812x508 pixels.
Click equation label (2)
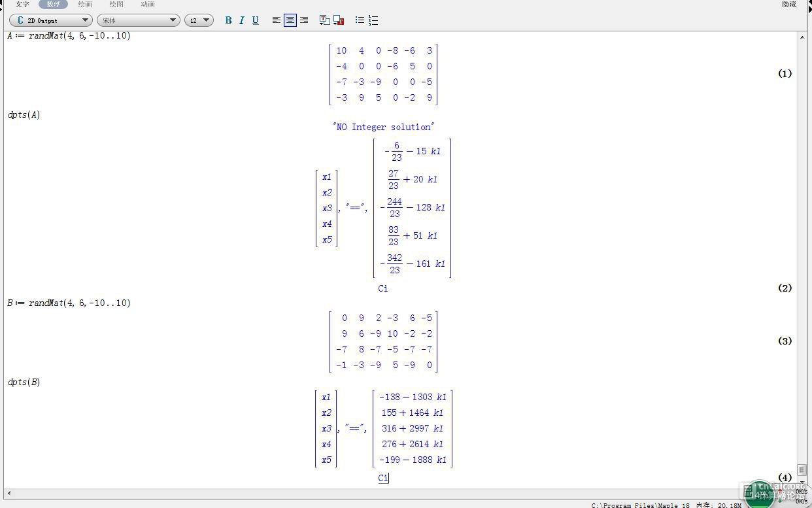click(x=785, y=288)
